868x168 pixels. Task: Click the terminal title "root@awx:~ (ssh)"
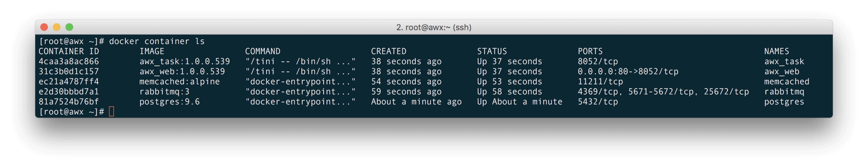pyautogui.click(x=434, y=27)
